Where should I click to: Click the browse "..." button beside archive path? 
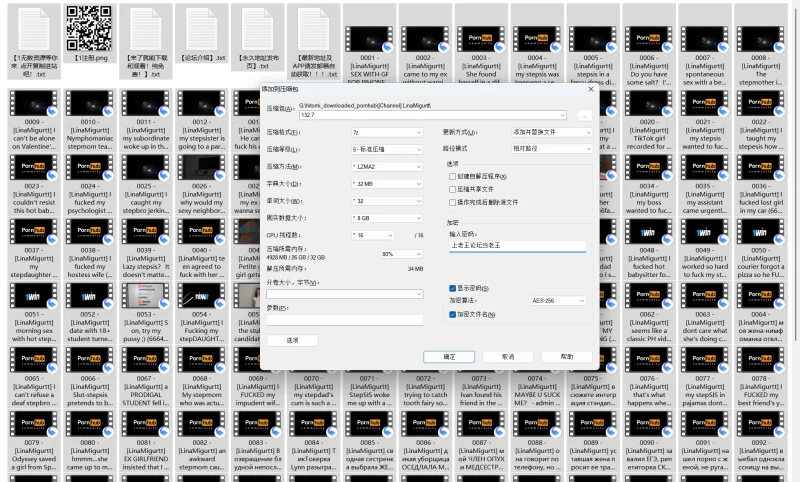[585, 115]
